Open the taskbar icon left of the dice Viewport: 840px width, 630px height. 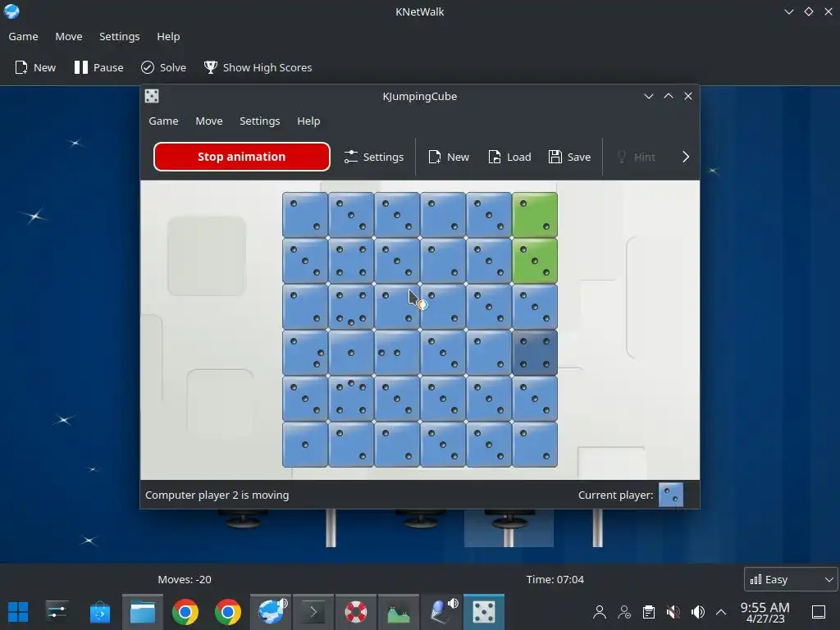tap(441, 612)
